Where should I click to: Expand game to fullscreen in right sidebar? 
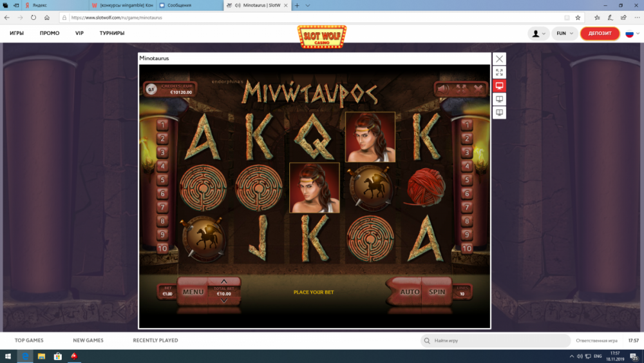(499, 72)
